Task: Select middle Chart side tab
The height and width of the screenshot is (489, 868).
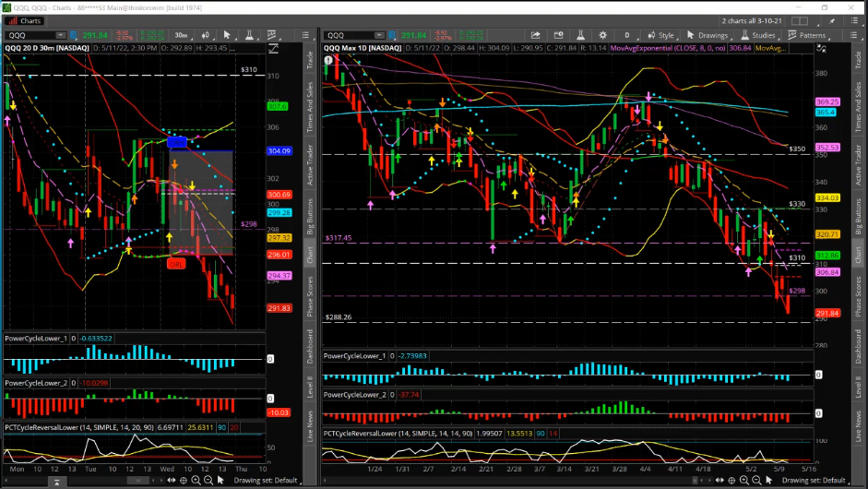Action: click(x=310, y=254)
